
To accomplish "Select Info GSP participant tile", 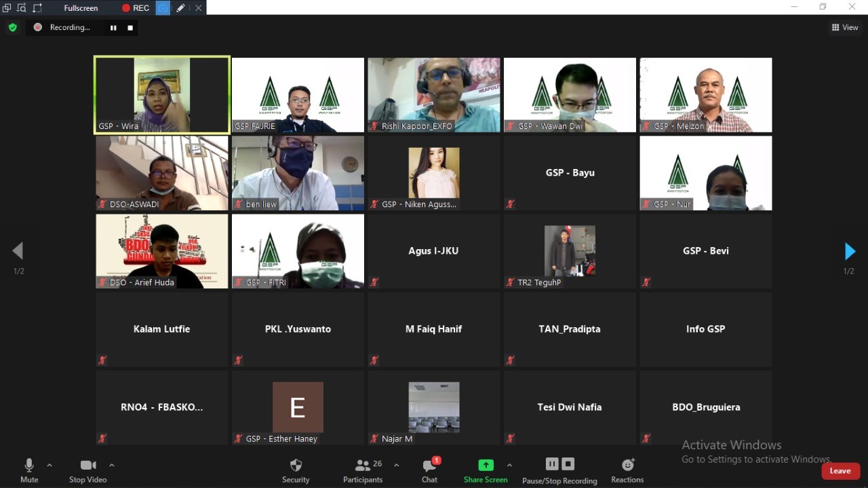I will [706, 329].
